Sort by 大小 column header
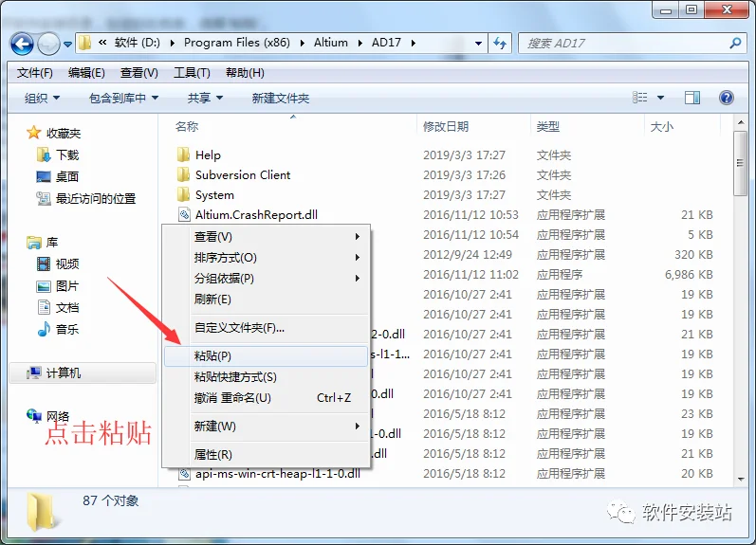 click(x=661, y=127)
